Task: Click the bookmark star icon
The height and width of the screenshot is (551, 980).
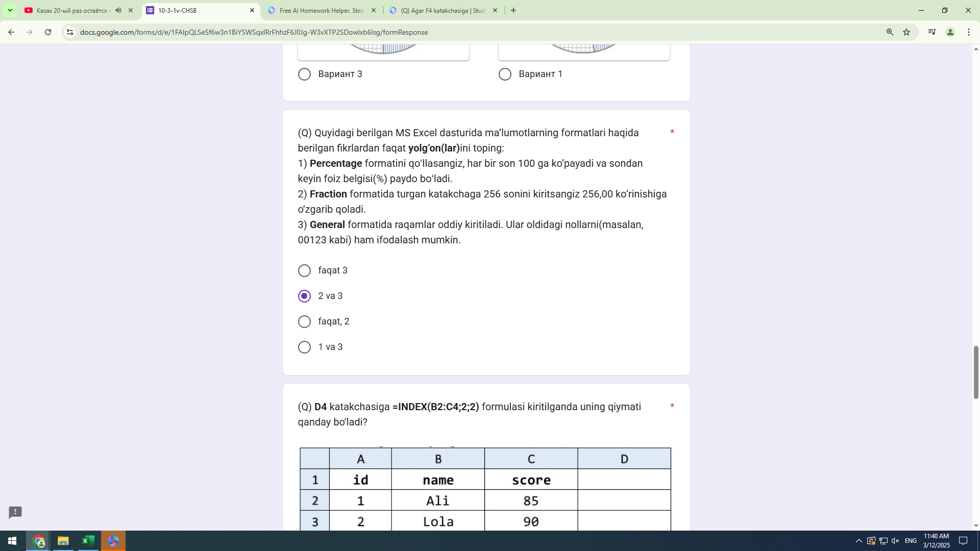Action: [907, 32]
